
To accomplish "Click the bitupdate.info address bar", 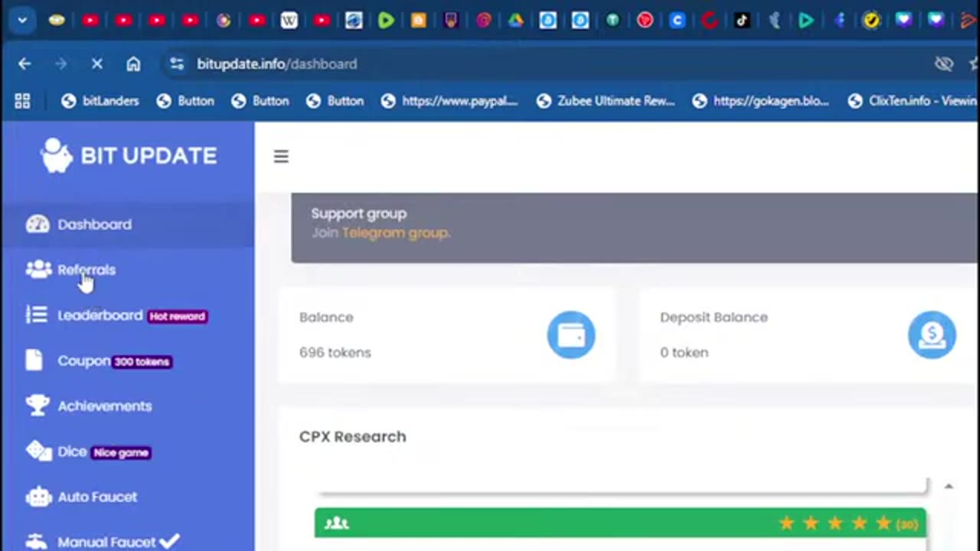I will [276, 64].
